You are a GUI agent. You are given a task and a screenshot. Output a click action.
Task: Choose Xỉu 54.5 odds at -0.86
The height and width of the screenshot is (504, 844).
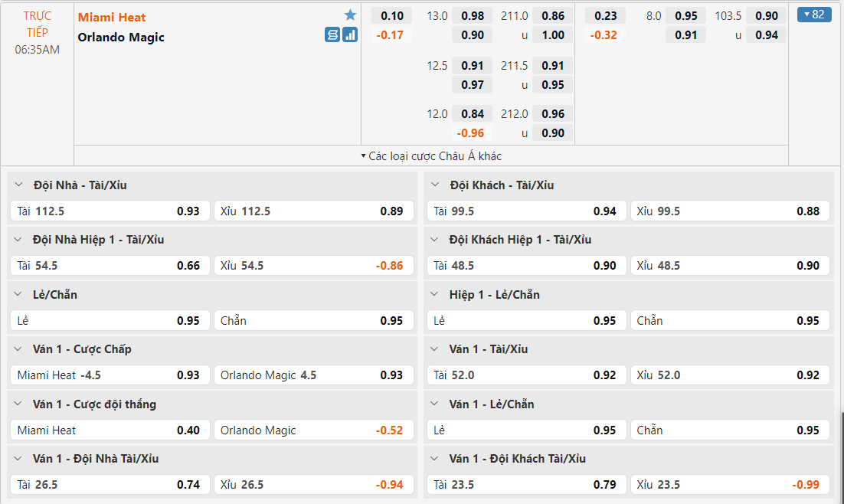(x=314, y=266)
